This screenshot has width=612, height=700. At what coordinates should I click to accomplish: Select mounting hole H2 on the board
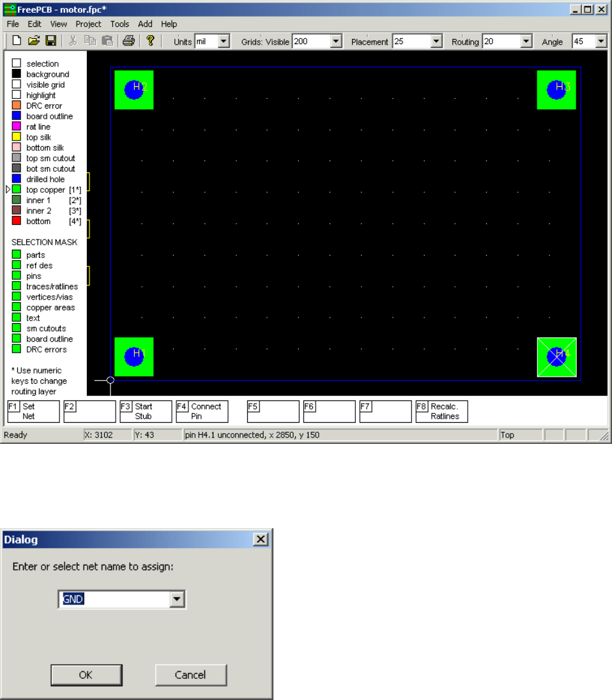pos(134,89)
